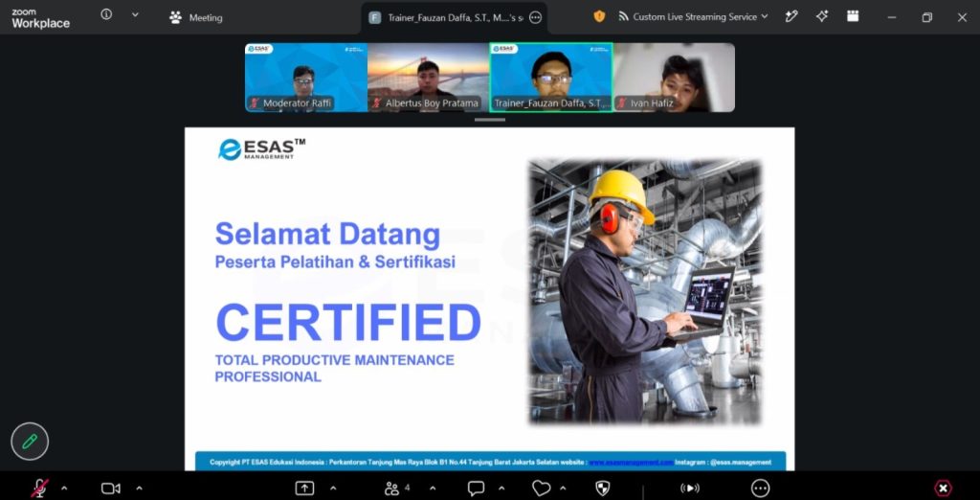Click the annotate pen icon in title bar
Image resolution: width=980 pixels, height=500 pixels.
(791, 17)
